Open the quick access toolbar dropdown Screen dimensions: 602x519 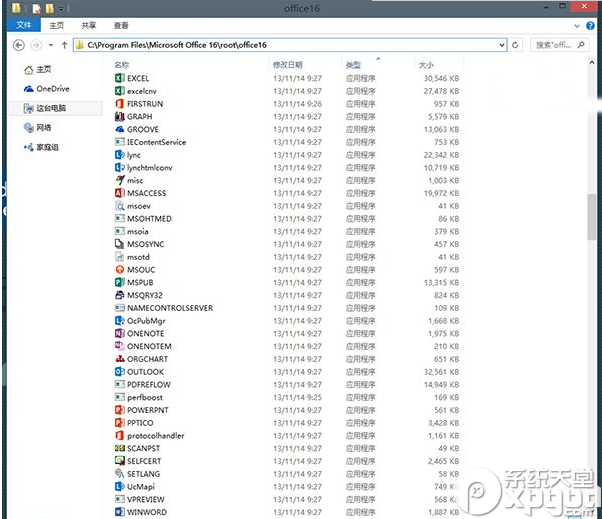(61, 8)
